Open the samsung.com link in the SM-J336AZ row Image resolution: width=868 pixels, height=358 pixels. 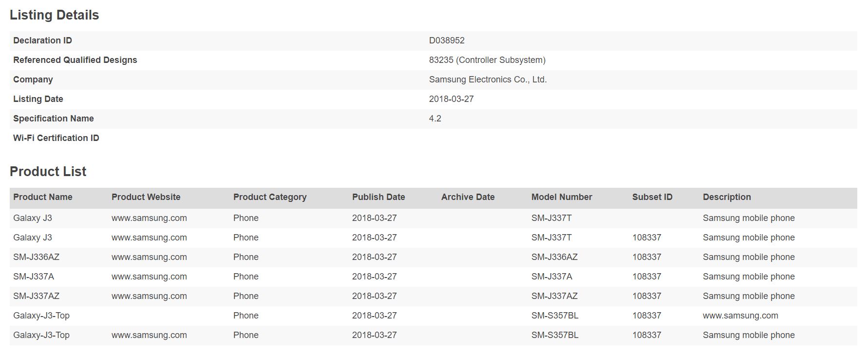[149, 257]
